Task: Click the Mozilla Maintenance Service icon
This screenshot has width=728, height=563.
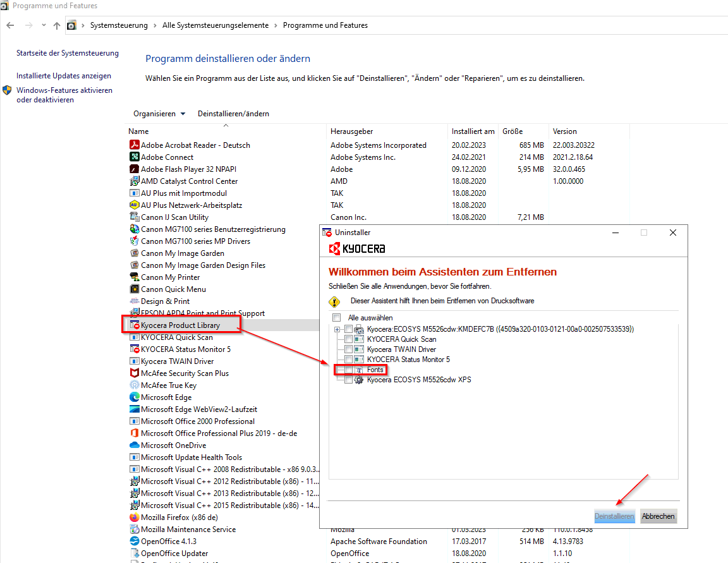Action: coord(134,529)
